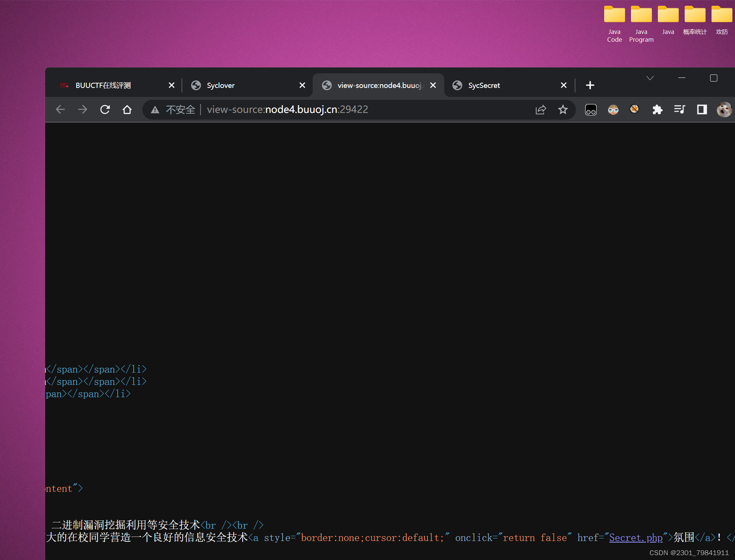The width and height of the screenshot is (735, 560).
Task: Open the extensions puzzle piece menu
Action: pos(657,109)
